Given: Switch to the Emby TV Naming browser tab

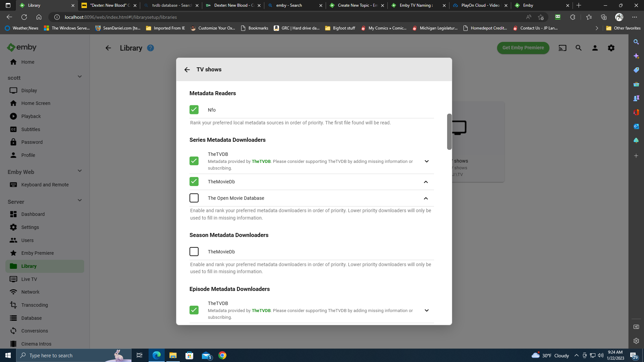Looking at the screenshot, I should (x=416, y=5).
